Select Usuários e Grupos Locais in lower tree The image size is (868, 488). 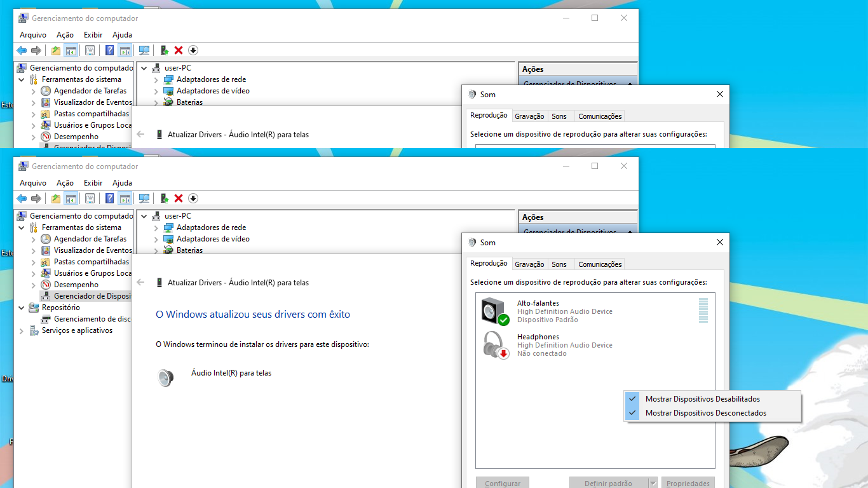pos(93,273)
